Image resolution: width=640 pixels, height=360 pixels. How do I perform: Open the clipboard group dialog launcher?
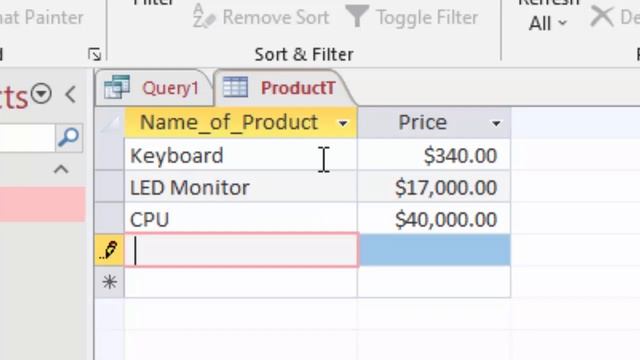[x=95, y=54]
